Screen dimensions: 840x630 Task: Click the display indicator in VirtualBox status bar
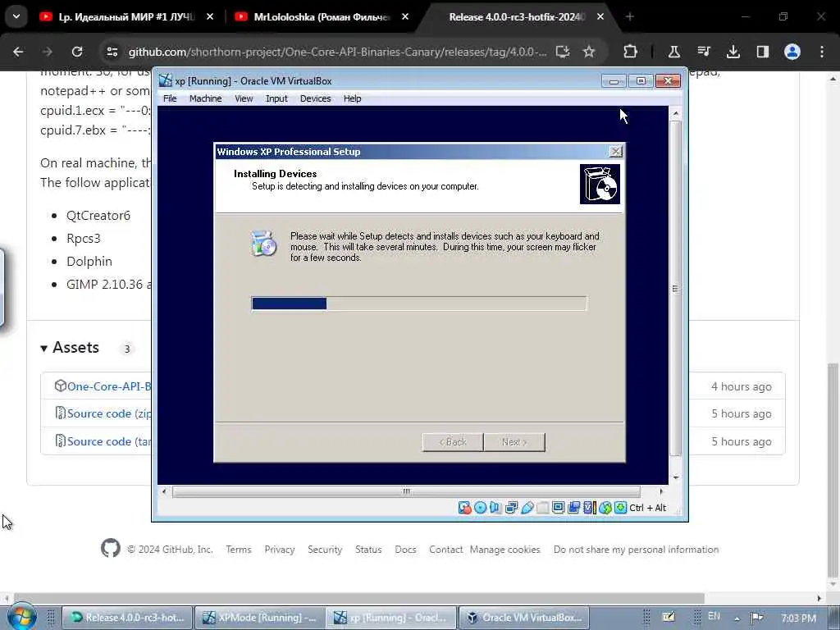[x=558, y=508]
